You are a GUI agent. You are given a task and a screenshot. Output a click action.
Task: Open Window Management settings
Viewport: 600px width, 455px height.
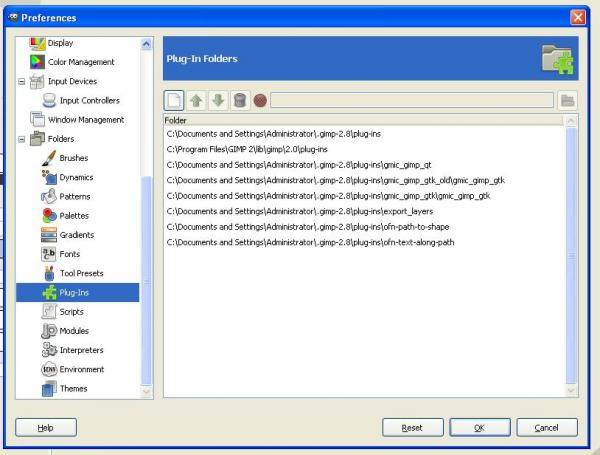click(x=86, y=120)
